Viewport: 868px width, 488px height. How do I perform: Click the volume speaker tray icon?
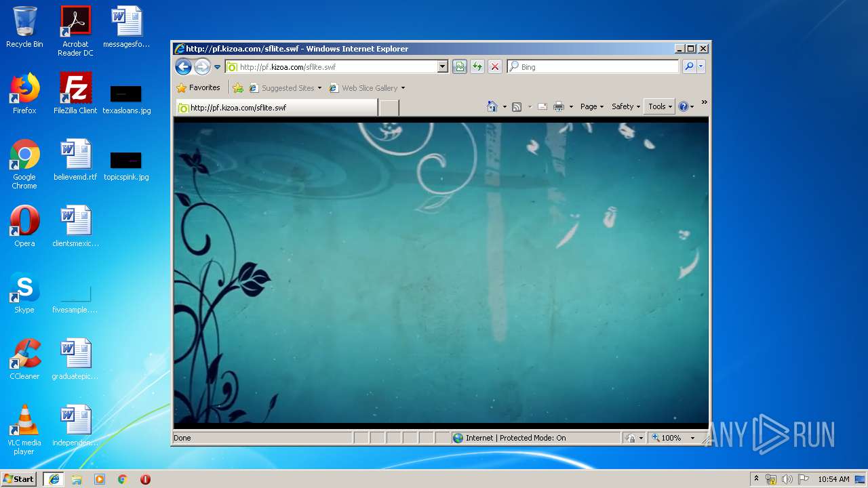point(787,479)
